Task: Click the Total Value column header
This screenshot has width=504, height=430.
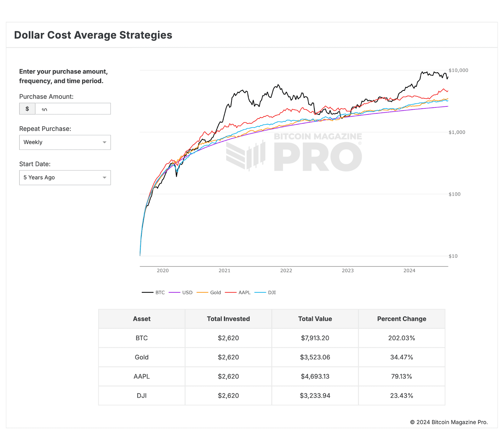Action: point(315,319)
